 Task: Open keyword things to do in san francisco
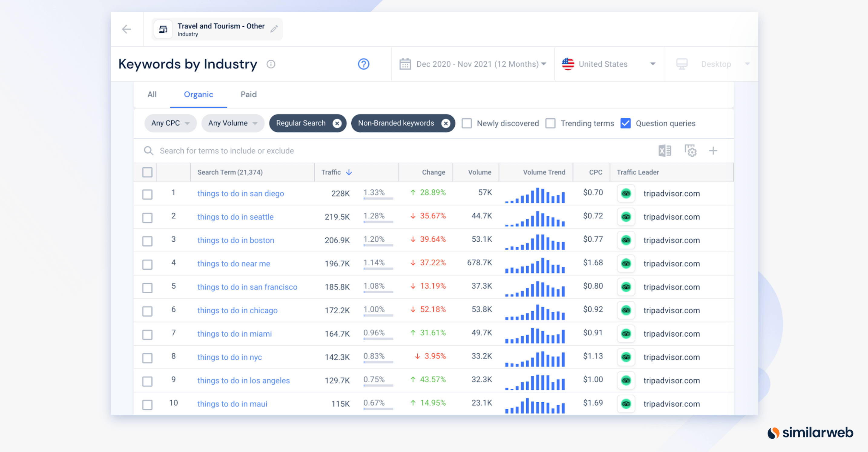pyautogui.click(x=247, y=287)
